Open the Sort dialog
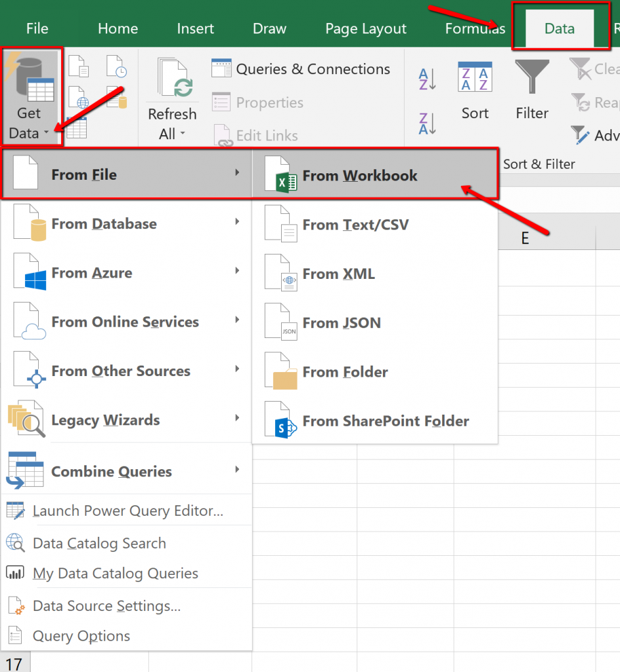The width and height of the screenshot is (620, 672). [475, 92]
